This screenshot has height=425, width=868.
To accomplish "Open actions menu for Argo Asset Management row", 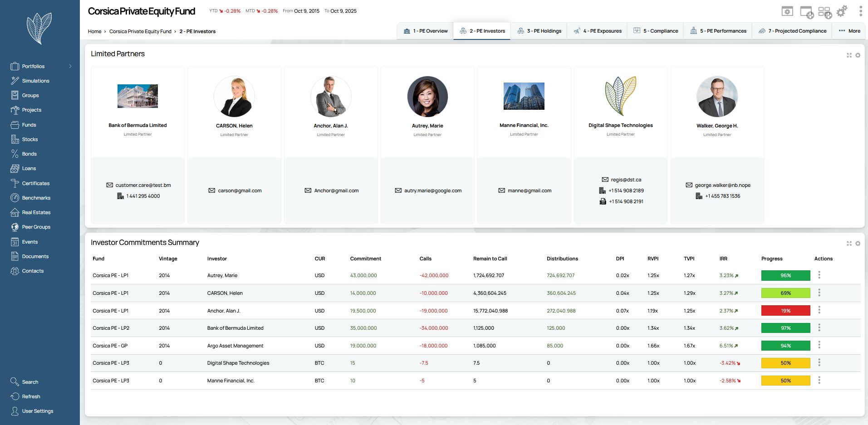I will pos(819,345).
